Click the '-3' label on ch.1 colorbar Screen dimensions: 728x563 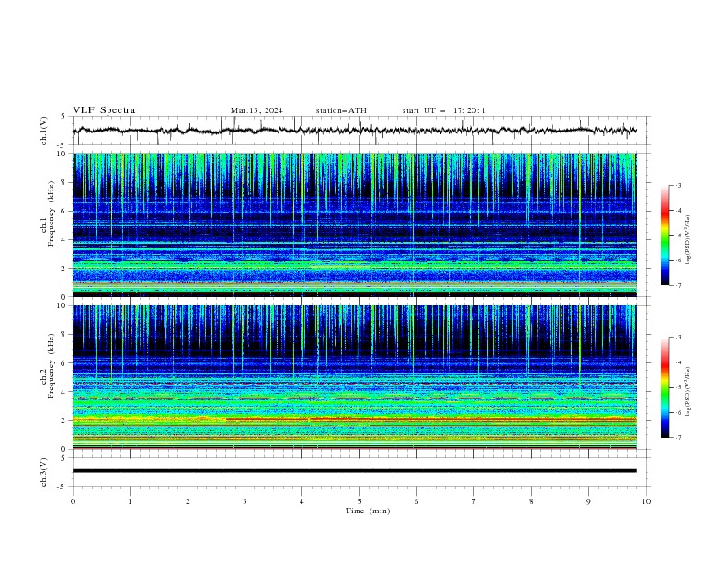coord(677,185)
